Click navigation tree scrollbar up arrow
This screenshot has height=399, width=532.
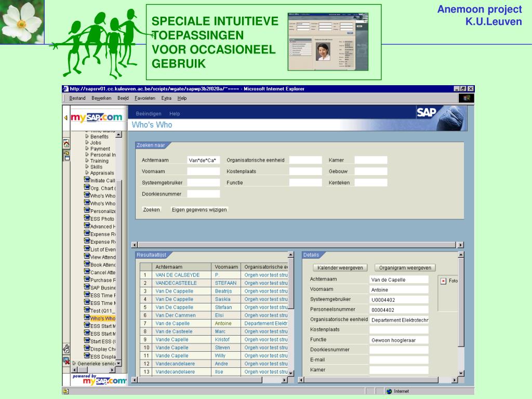119,135
